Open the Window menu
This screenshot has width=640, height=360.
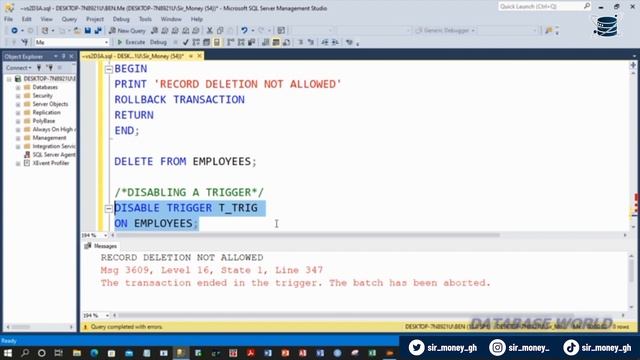pyautogui.click(x=171, y=19)
